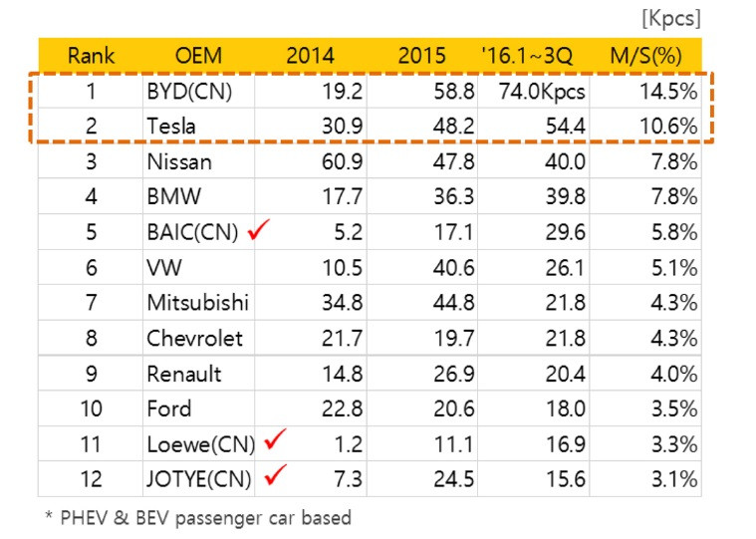Image resolution: width=756 pixels, height=539 pixels.
Task: Select the 2015 column header
Action: tap(422, 56)
